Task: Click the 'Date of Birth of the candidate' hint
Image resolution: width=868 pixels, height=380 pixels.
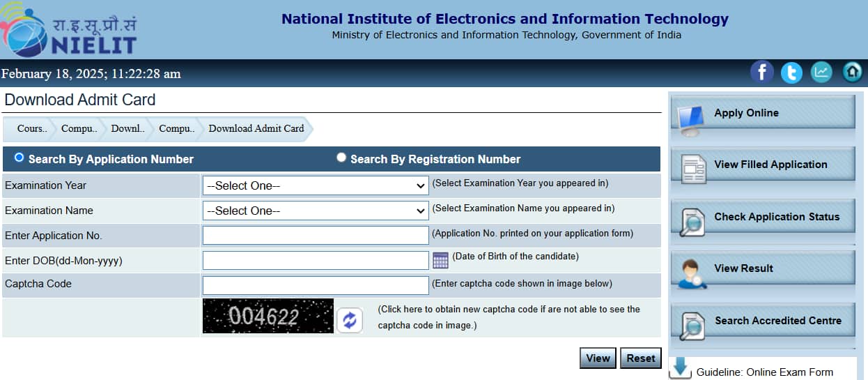Action: click(x=516, y=256)
